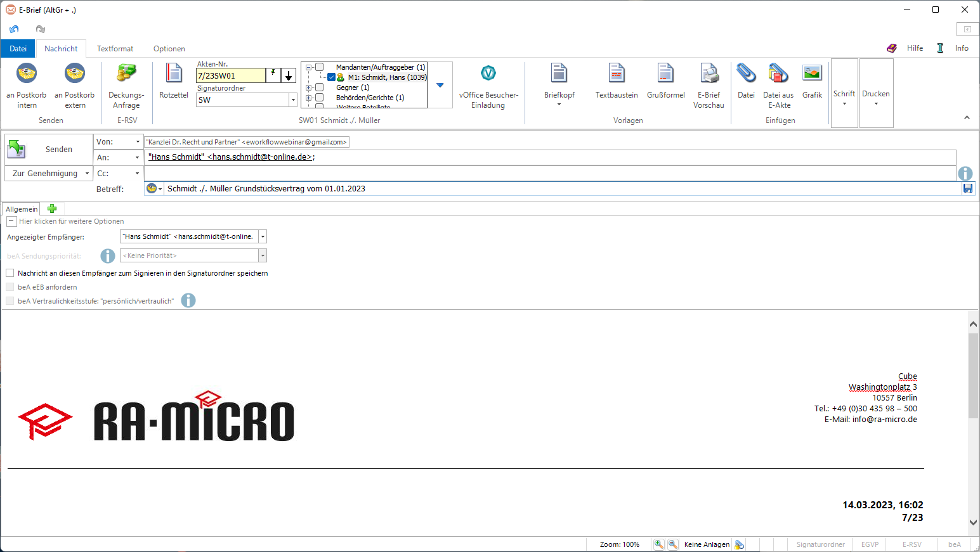Insert a Textbaustein template
This screenshot has width=980, height=552.
click(617, 81)
